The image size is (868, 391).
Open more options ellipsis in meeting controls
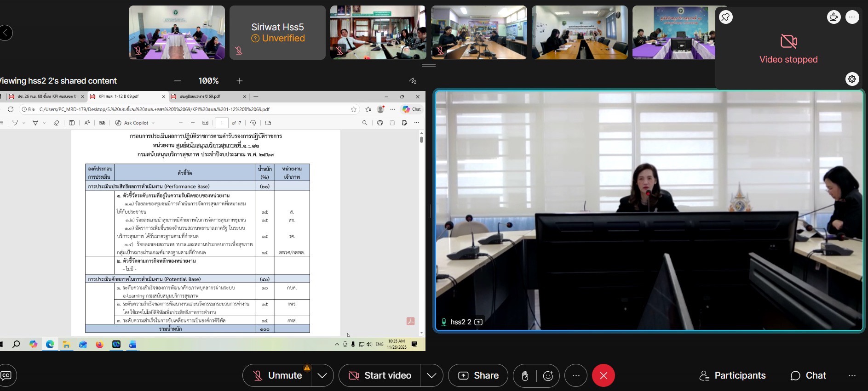coord(576,376)
